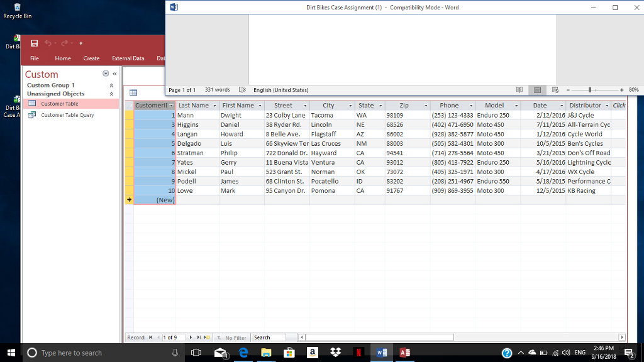The height and width of the screenshot is (362, 644).
Task: Click English (United States) in Word status bar
Action: (x=281, y=90)
